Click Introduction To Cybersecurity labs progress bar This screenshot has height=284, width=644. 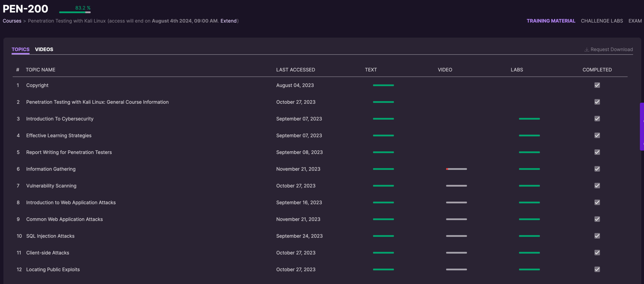[x=529, y=119]
